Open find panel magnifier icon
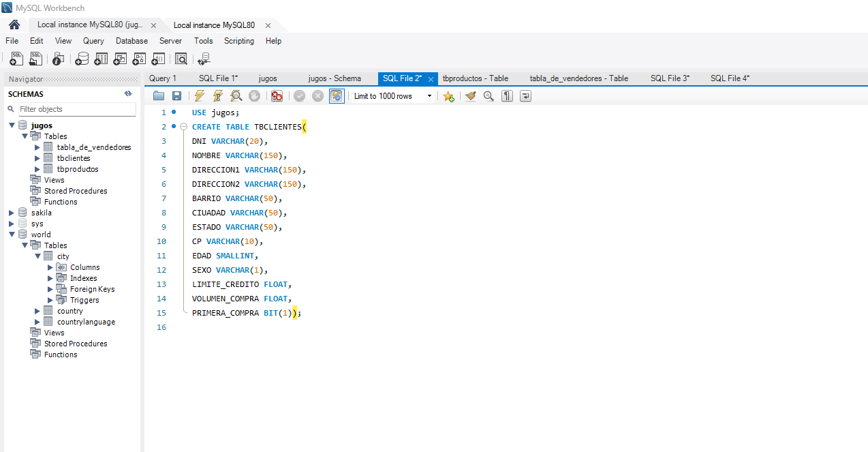Viewport: 868px width, 452px height. (489, 96)
